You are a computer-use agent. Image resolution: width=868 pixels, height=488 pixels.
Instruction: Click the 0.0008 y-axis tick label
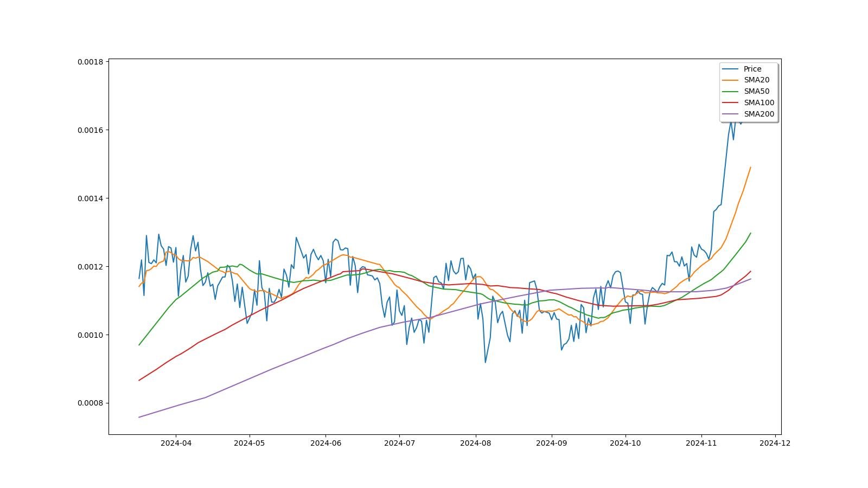coord(90,403)
